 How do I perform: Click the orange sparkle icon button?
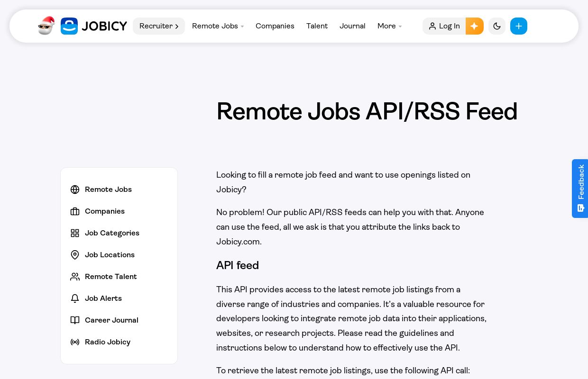(x=475, y=26)
